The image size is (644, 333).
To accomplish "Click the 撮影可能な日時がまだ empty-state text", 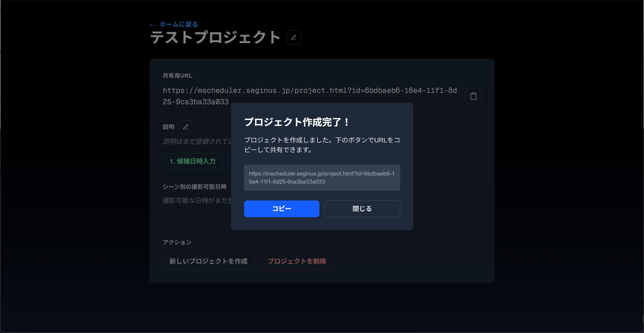I will click(x=197, y=200).
